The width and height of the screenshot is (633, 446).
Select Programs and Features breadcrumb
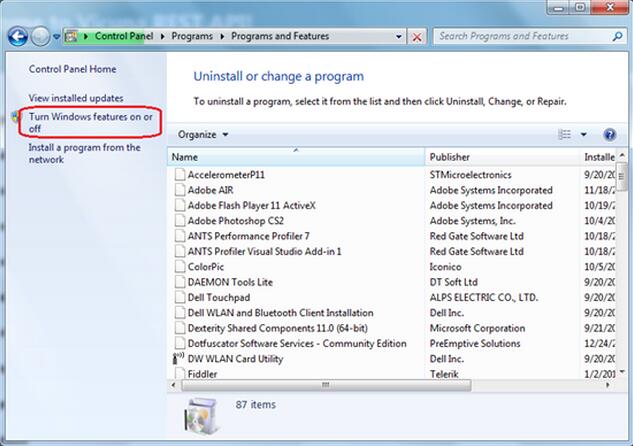tap(280, 36)
